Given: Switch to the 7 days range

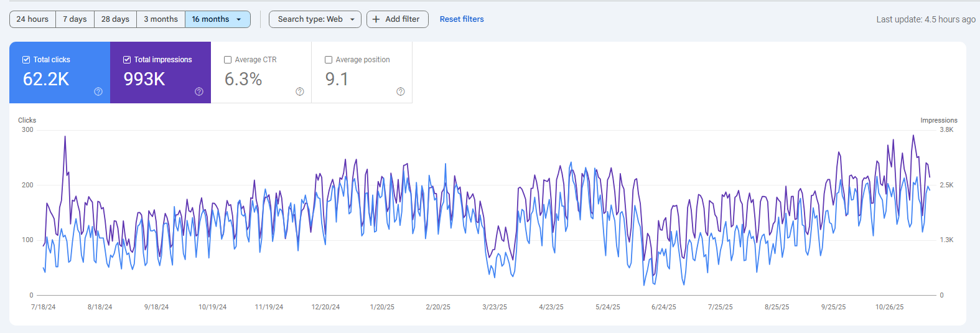Looking at the screenshot, I should click(x=75, y=19).
